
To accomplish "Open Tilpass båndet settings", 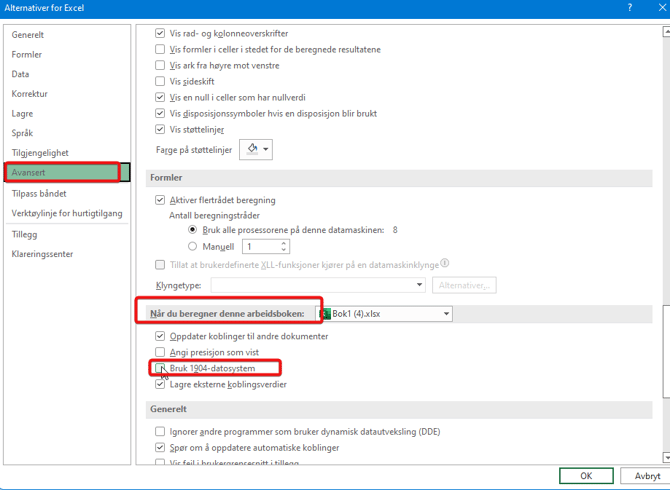I will click(39, 194).
